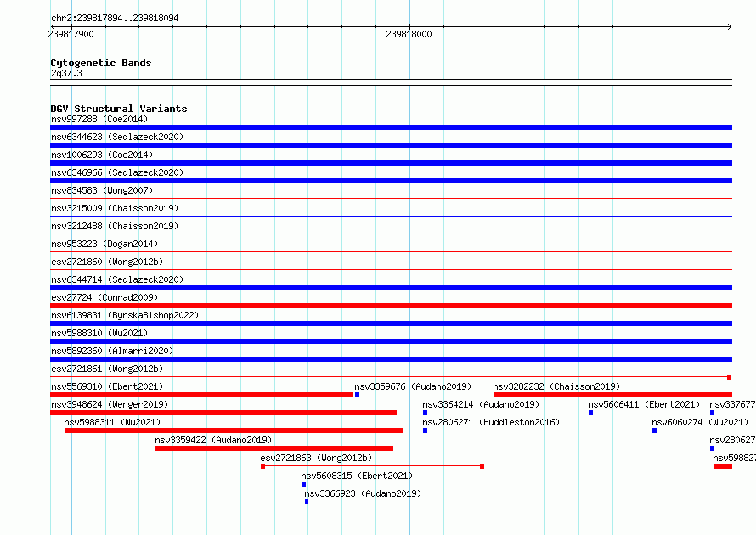Click the blue marker under nsv6060274
Screen dimensions: 756x535
coord(654,431)
